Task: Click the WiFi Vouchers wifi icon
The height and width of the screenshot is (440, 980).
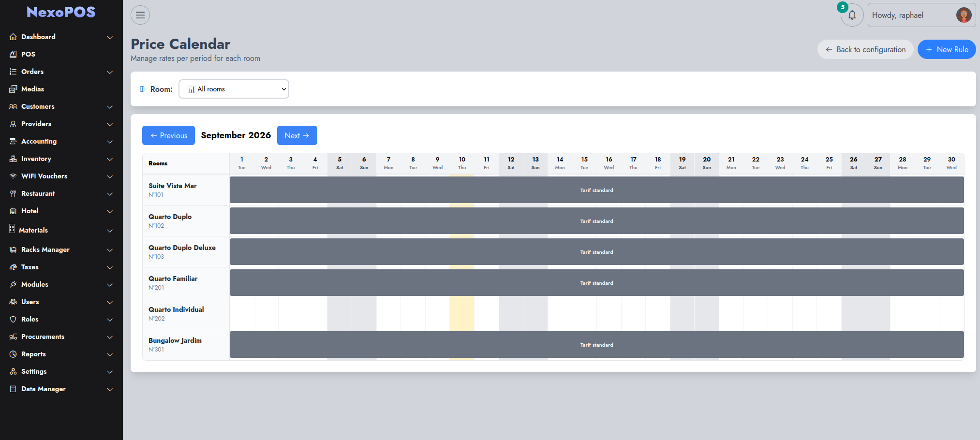Action: (x=13, y=176)
